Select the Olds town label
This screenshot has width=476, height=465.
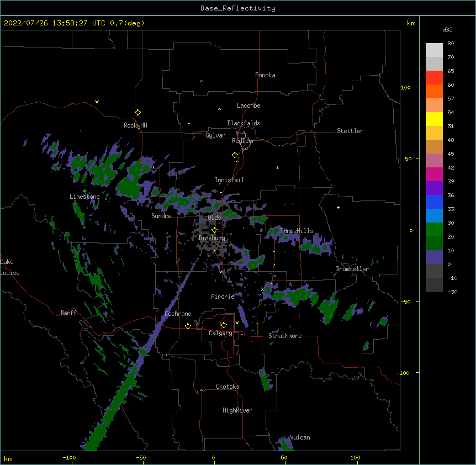(214, 218)
